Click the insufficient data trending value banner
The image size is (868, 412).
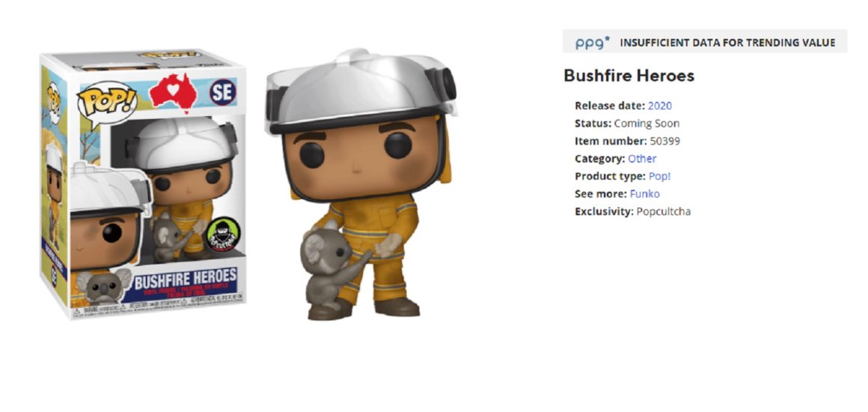click(705, 42)
